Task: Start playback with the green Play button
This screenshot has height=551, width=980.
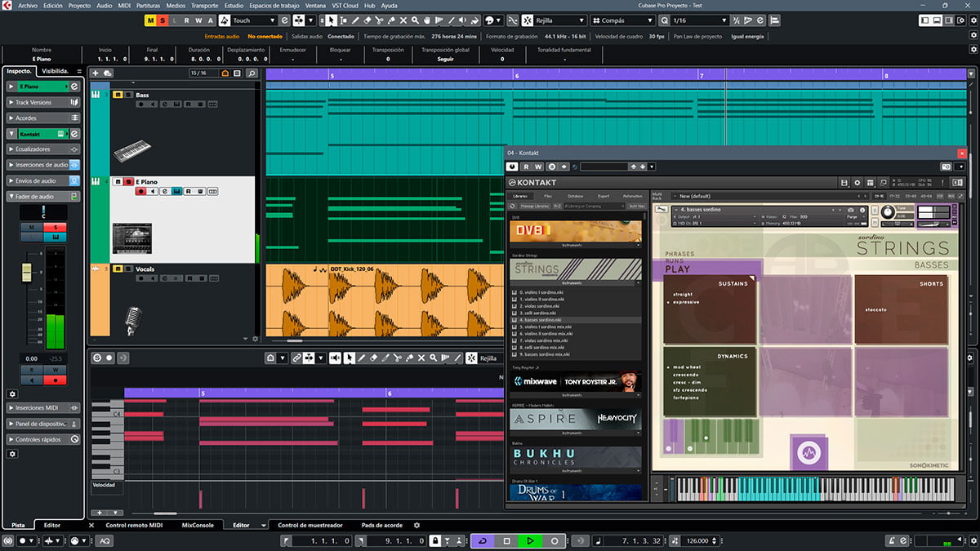Action: click(530, 541)
